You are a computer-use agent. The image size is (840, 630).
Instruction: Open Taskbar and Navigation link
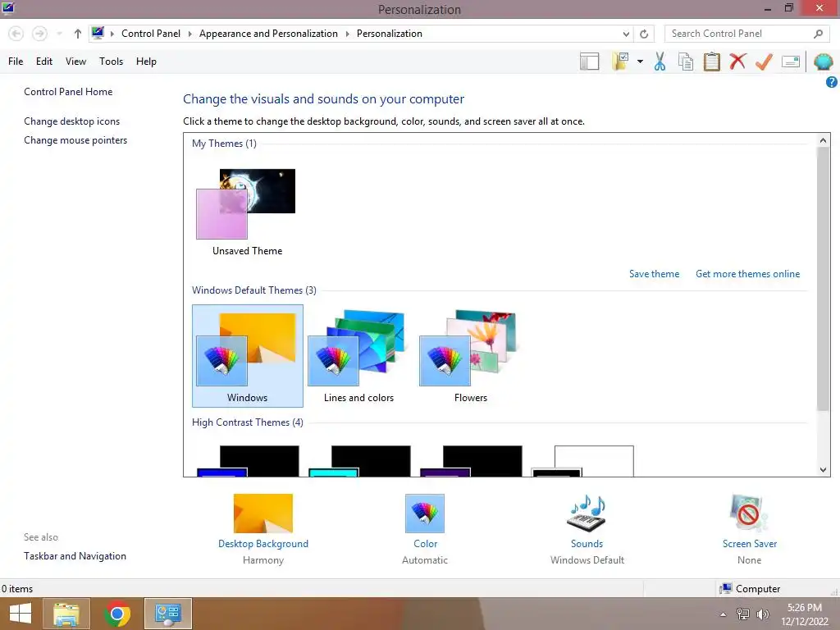click(75, 556)
